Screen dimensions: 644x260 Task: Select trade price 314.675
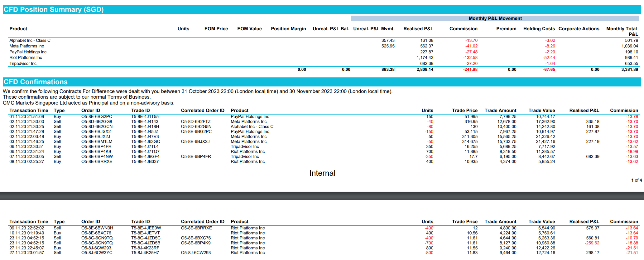pyautogui.click(x=470, y=141)
